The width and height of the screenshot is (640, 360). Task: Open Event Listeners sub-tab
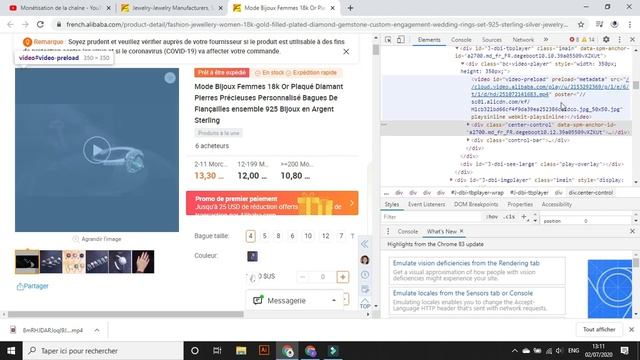coord(427,204)
